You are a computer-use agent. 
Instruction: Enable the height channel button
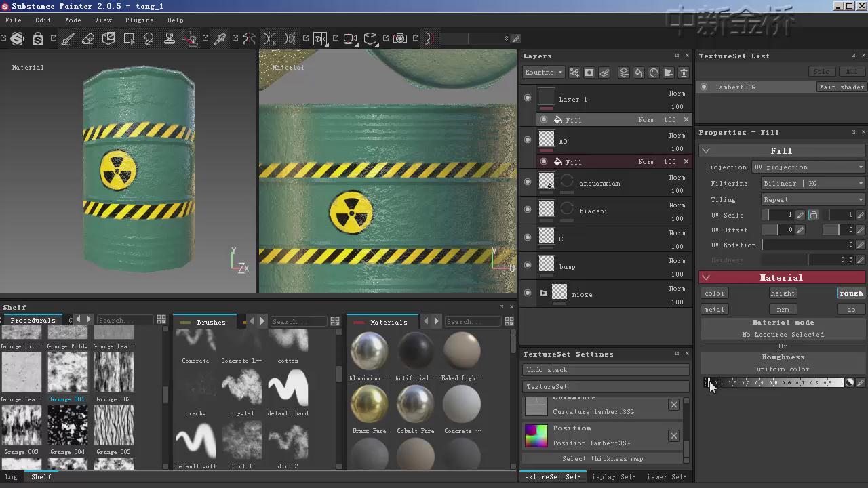[x=783, y=293]
